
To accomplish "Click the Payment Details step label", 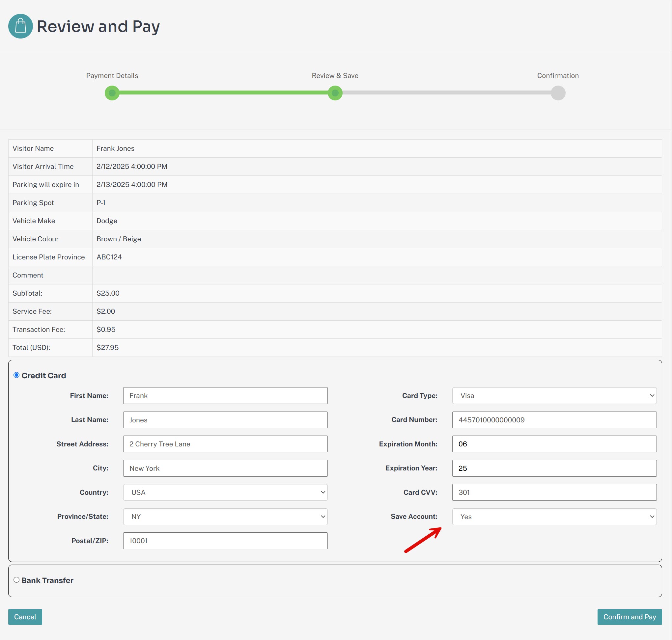I will point(112,76).
